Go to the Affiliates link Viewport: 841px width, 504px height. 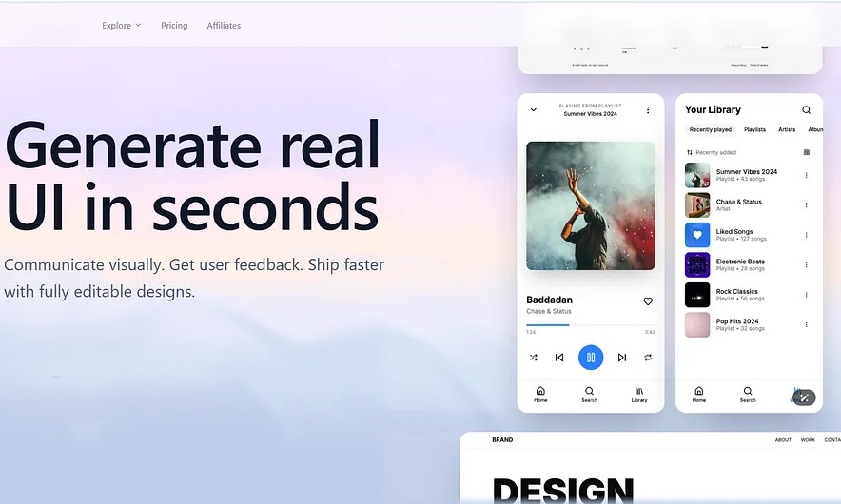(224, 25)
